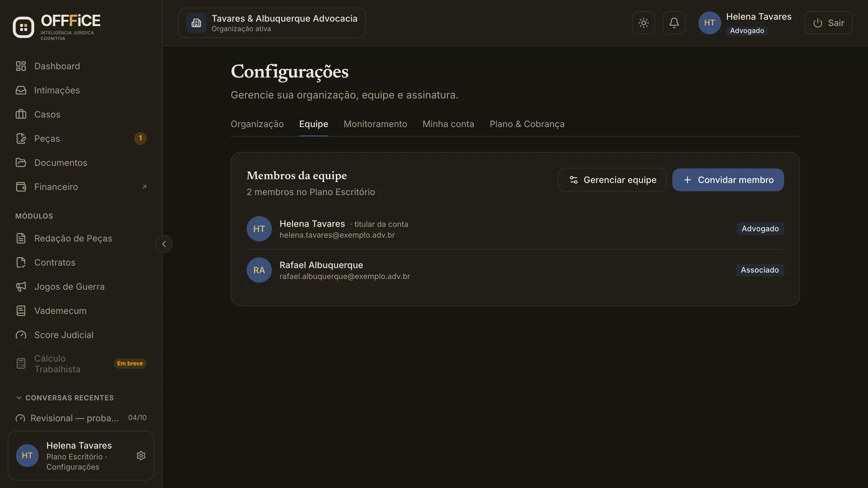Open the Revisional recent conversation

point(81,418)
